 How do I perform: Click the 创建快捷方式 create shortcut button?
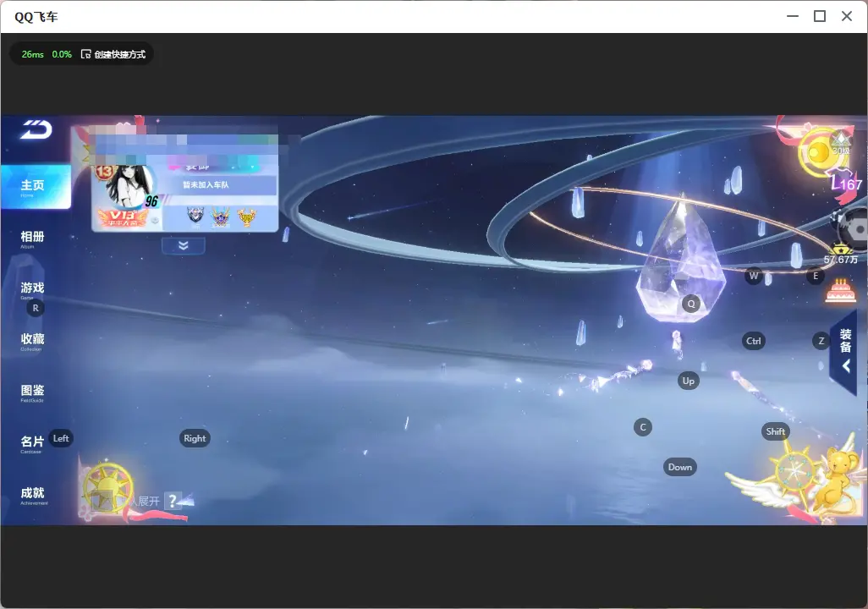coord(113,54)
